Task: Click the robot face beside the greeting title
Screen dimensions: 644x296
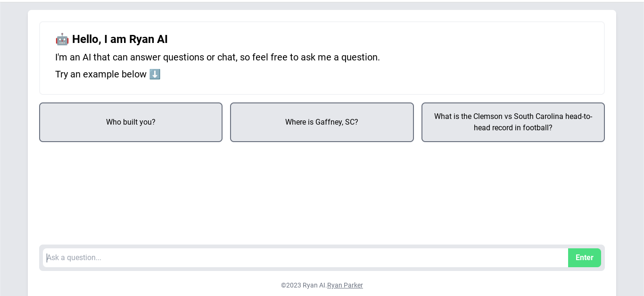Action: coord(62,39)
